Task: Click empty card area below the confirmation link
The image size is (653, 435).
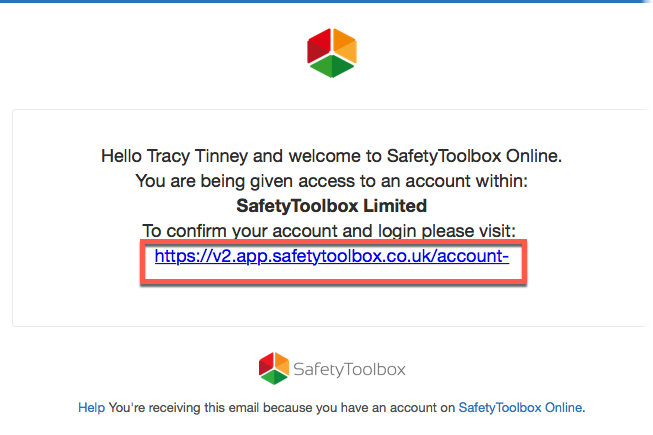Action: tap(332, 303)
